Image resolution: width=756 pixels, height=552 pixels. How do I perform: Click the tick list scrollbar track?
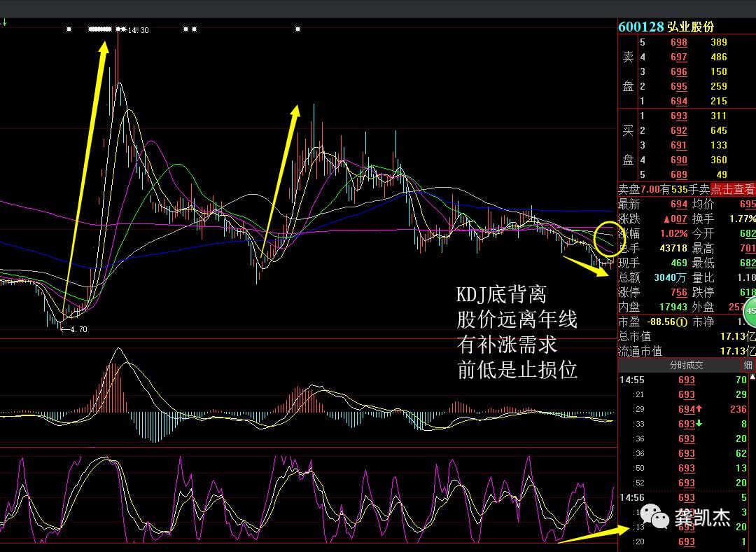(752, 455)
